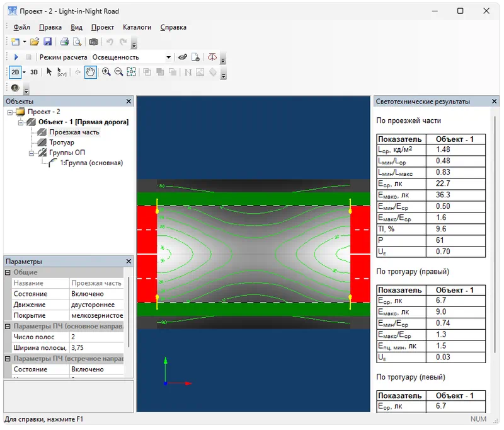
Task: Redo the action with the redo arrow
Action: click(x=123, y=42)
